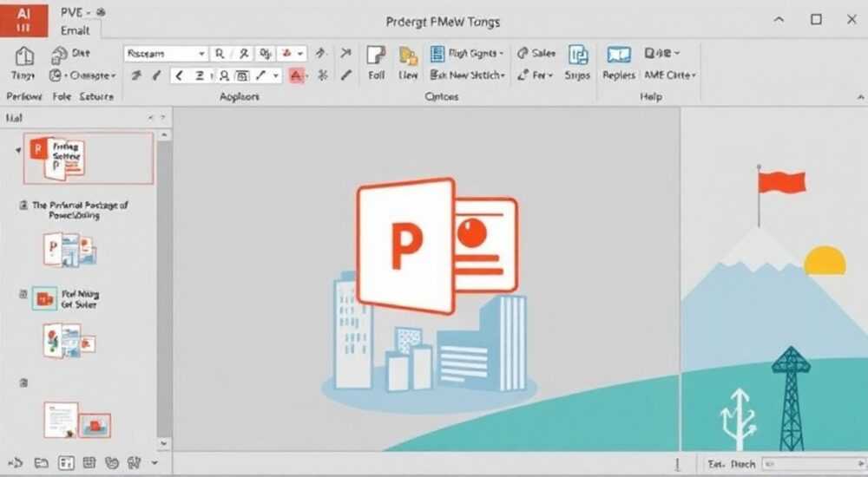Click the Replers book icon
Viewport: 868px width, 477px height.
(618, 55)
